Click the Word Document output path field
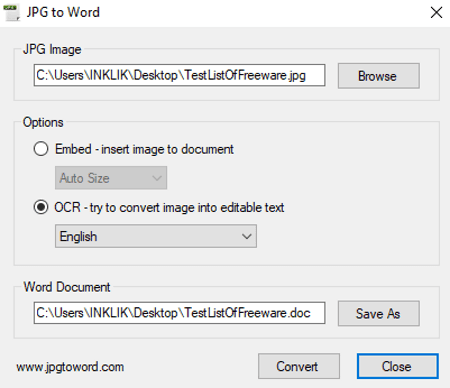Screen dimensions: 450x388 click(x=179, y=313)
